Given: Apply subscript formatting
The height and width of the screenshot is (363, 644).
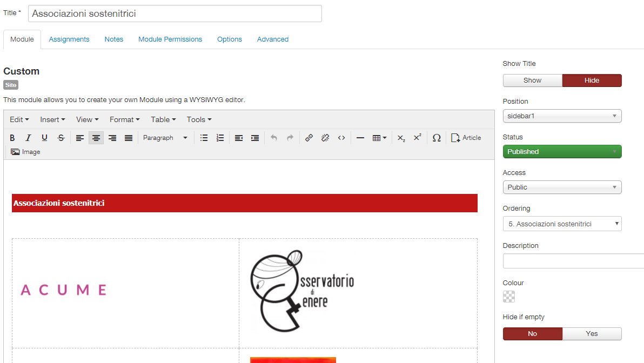Looking at the screenshot, I should pyautogui.click(x=401, y=138).
